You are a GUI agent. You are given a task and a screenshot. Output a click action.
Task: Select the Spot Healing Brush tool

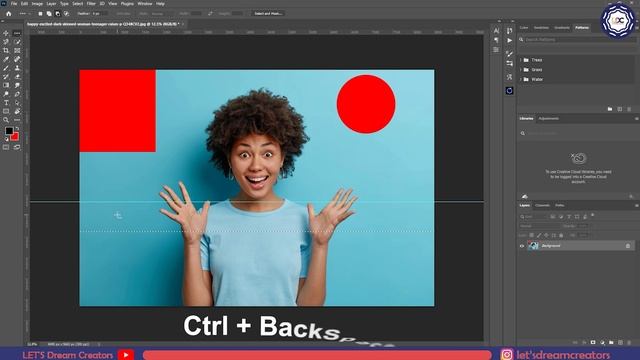[x=17, y=60]
